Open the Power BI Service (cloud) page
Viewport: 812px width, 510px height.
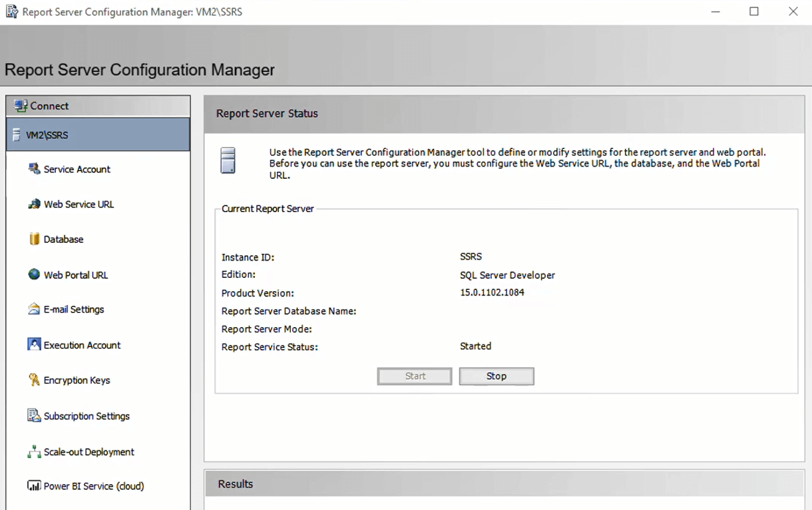94,486
